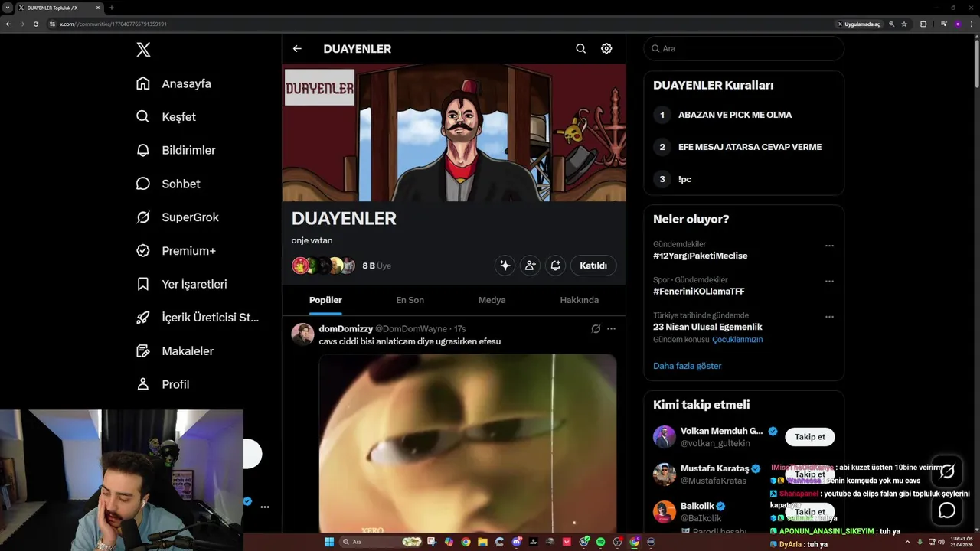Click Mustafa Karataş profile name

716,468
